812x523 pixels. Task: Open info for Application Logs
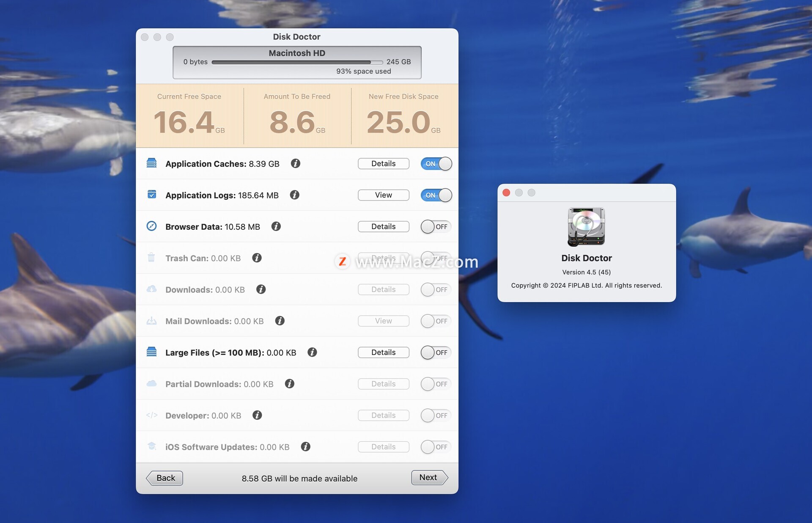tap(295, 195)
